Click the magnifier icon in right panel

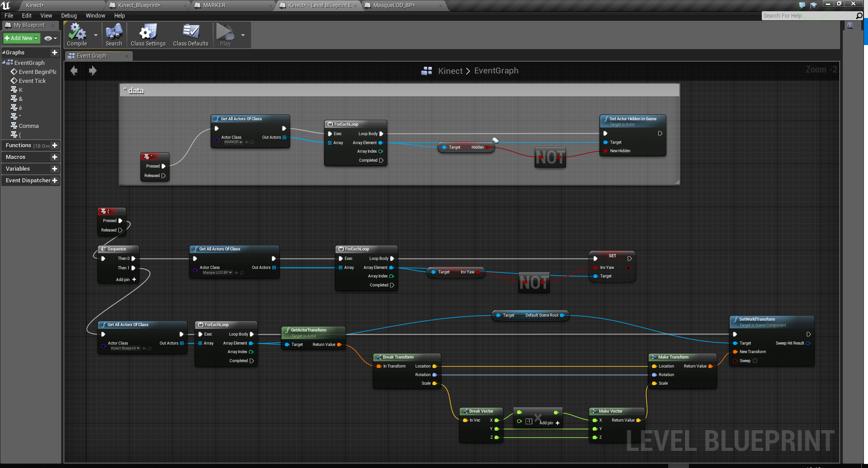[x=850, y=26]
